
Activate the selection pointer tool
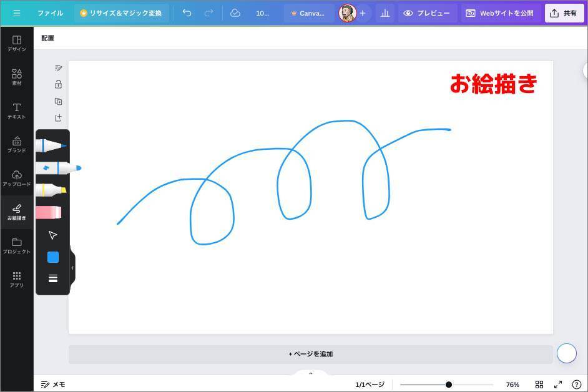(52, 235)
